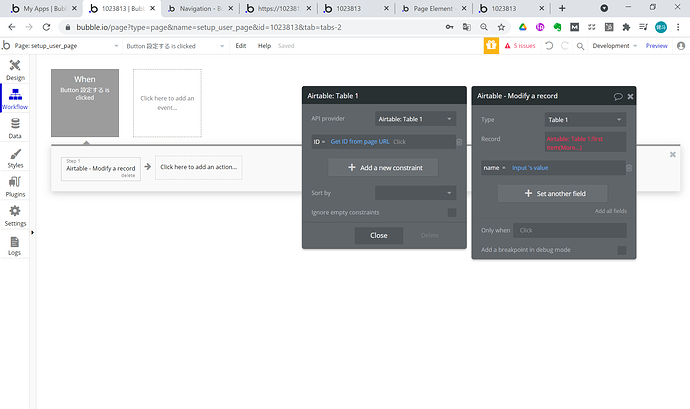Screen dimensions: 690x409
Task: Open the browser zoom magnifier icon
Action: coord(484,27)
